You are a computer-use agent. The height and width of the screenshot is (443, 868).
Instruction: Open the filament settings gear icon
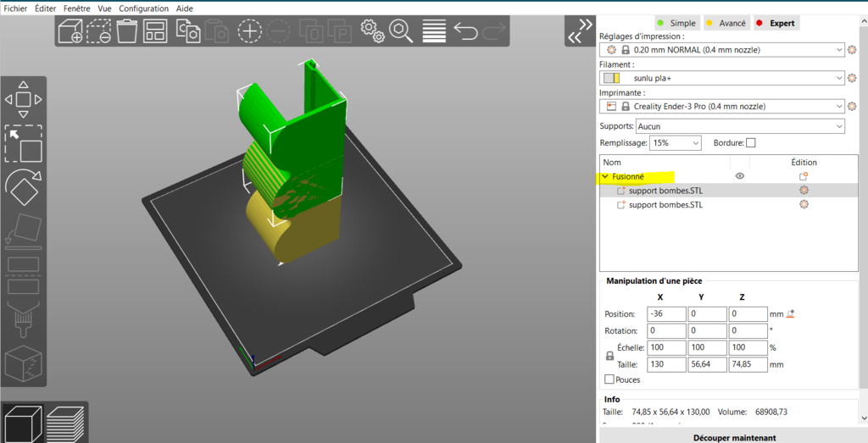point(852,78)
